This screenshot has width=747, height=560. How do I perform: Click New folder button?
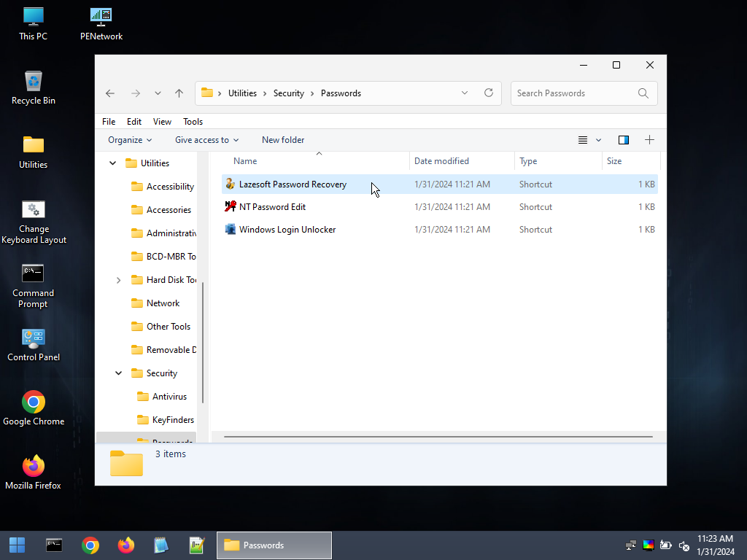(x=283, y=140)
